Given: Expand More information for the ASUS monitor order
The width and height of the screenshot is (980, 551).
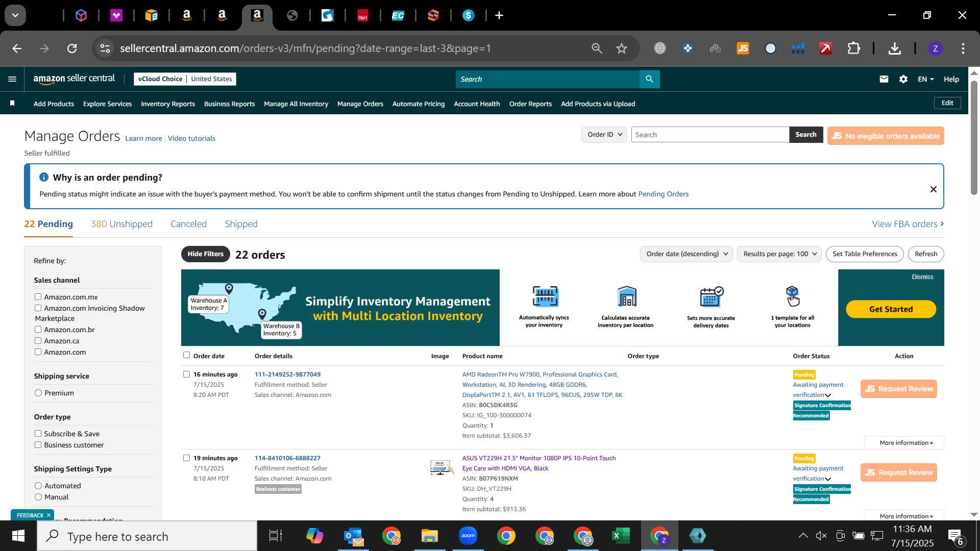Looking at the screenshot, I should (905, 516).
